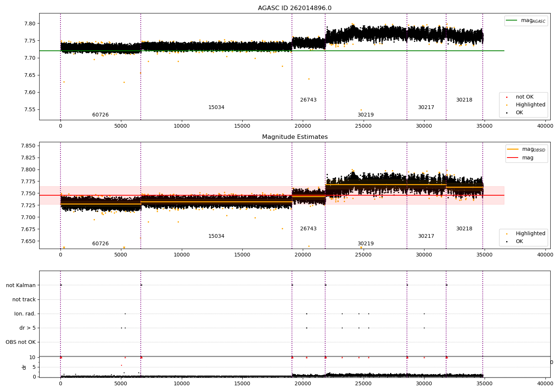Click the 7.675 y-axis tick label
The width and height of the screenshot is (560, 392).
pyautogui.click(x=28, y=230)
